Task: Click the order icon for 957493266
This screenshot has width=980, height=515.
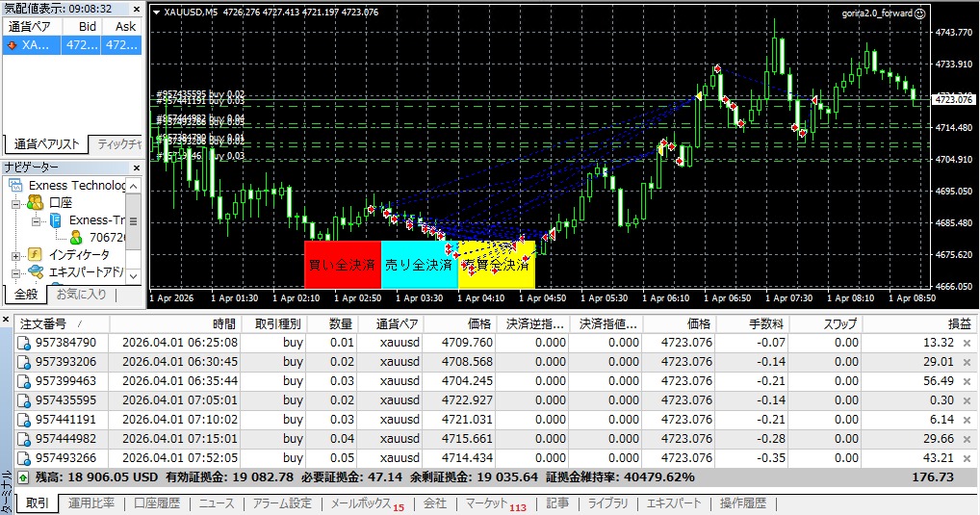Action: pos(24,459)
